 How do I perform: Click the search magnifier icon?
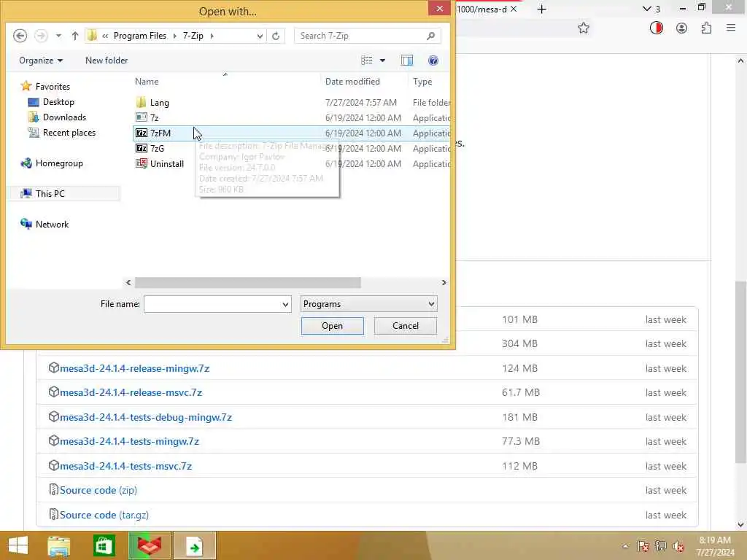430,36
